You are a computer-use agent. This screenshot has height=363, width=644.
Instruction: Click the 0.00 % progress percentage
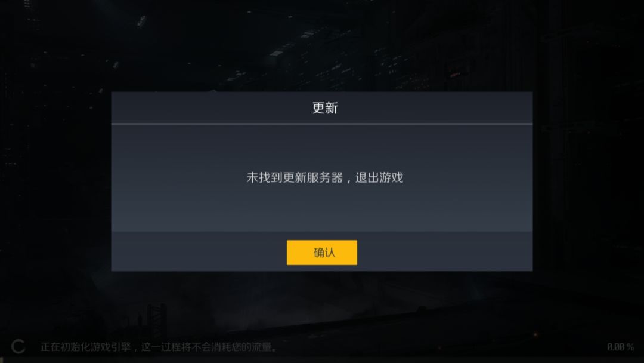pos(620,347)
